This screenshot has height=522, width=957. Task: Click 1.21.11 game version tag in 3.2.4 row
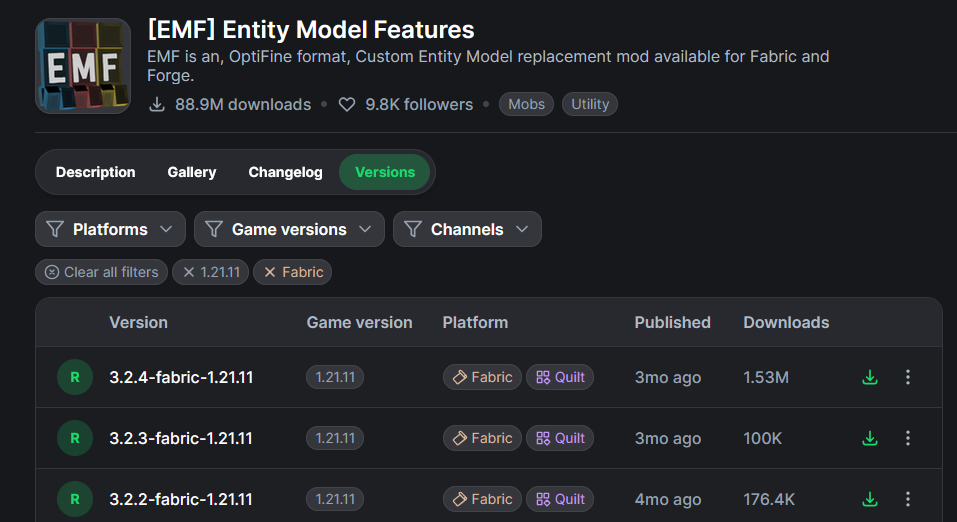pyautogui.click(x=335, y=377)
